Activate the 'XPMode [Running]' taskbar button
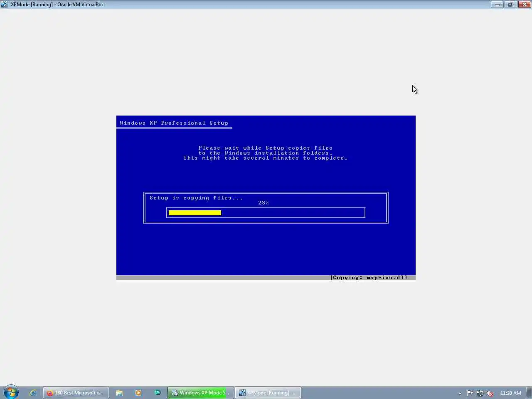This screenshot has height=399, width=532. tap(268, 393)
